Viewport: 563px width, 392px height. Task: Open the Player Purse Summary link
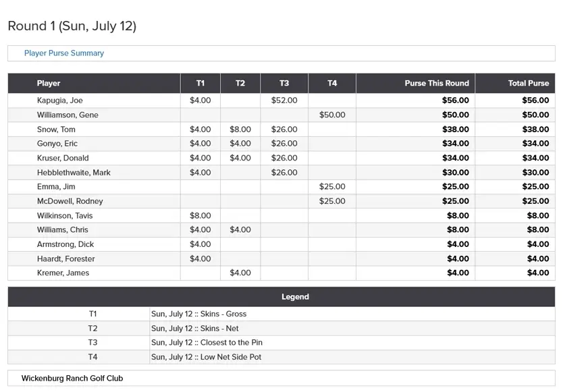point(64,53)
